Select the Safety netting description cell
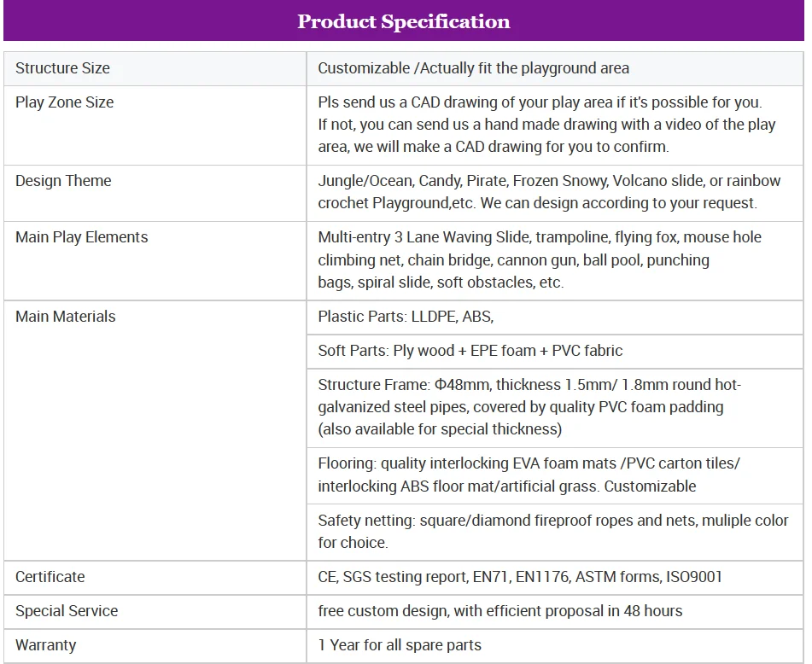The height and width of the screenshot is (664, 812). click(x=552, y=531)
